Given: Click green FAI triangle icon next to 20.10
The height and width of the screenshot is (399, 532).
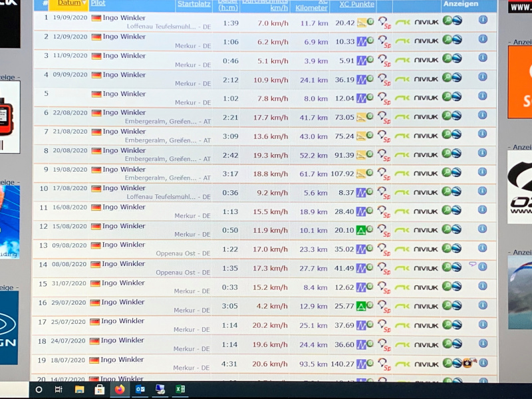Looking at the screenshot, I should click(360, 231).
